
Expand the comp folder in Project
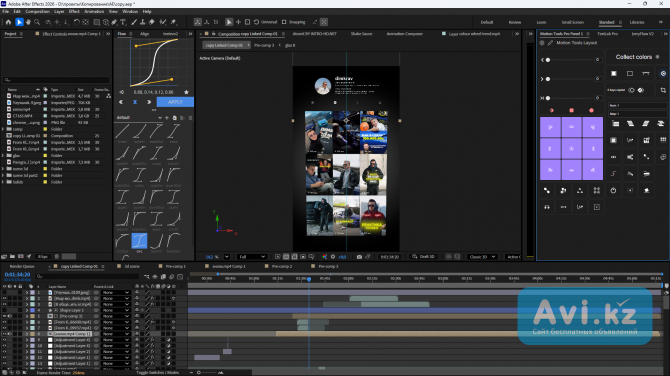pos(3,129)
